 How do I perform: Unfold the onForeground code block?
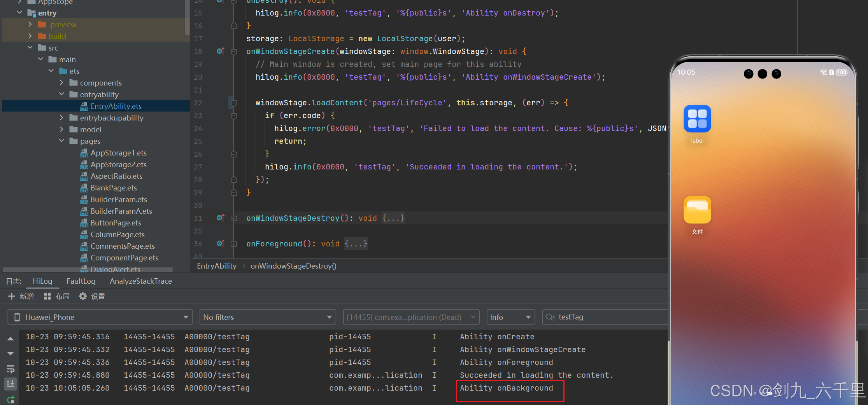point(234,244)
